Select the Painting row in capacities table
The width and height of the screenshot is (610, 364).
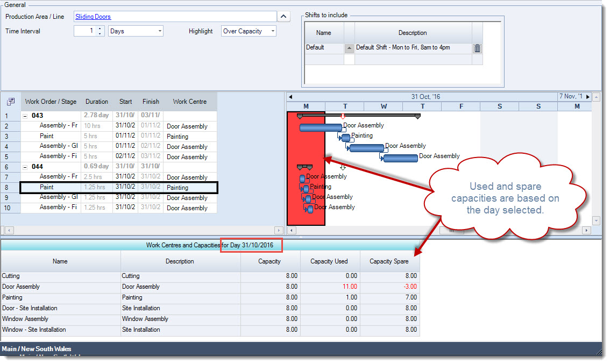[210, 297]
